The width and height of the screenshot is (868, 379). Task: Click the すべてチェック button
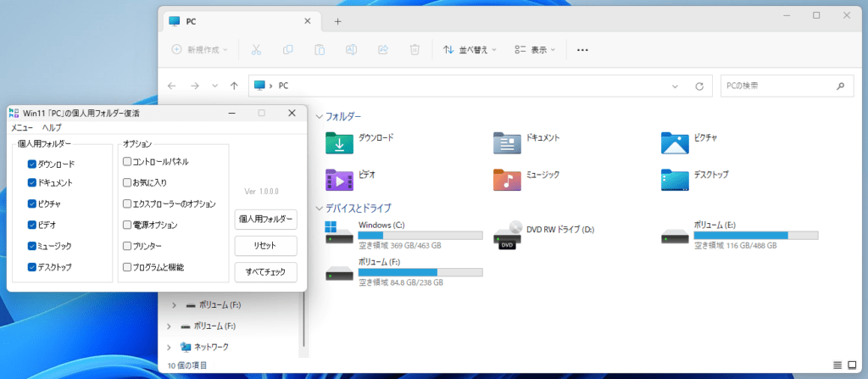[265, 272]
